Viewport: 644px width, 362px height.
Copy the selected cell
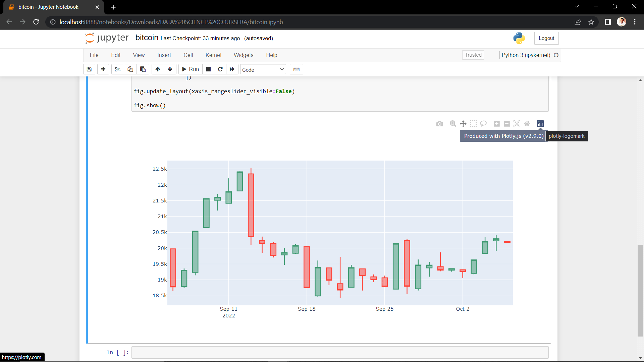point(130,69)
